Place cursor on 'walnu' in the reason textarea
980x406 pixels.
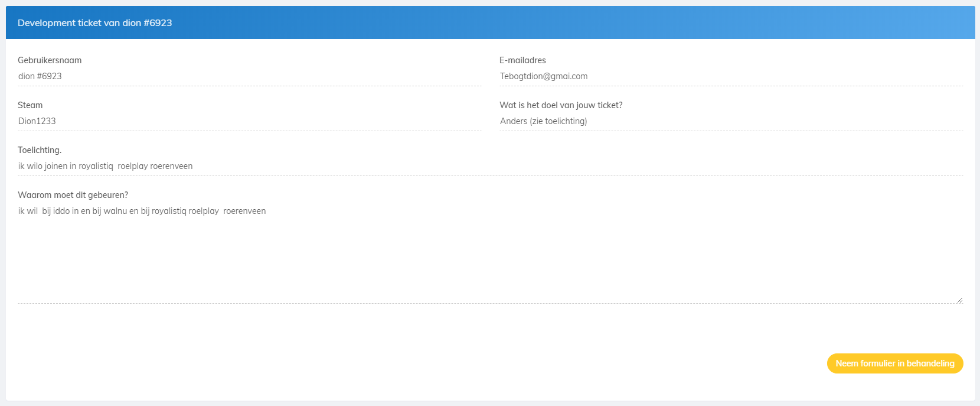[115, 211]
